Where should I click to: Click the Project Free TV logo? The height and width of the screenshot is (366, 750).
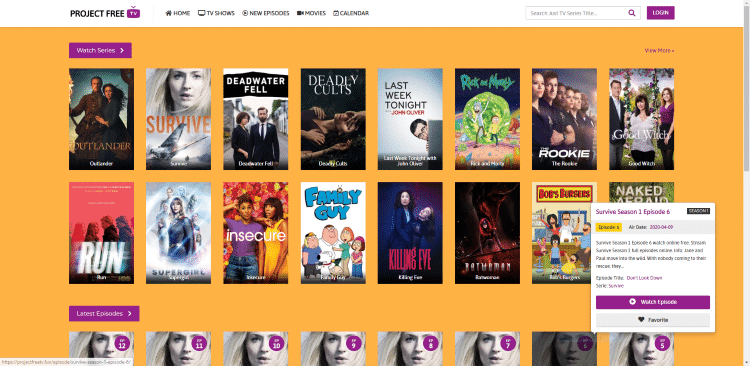click(x=105, y=13)
